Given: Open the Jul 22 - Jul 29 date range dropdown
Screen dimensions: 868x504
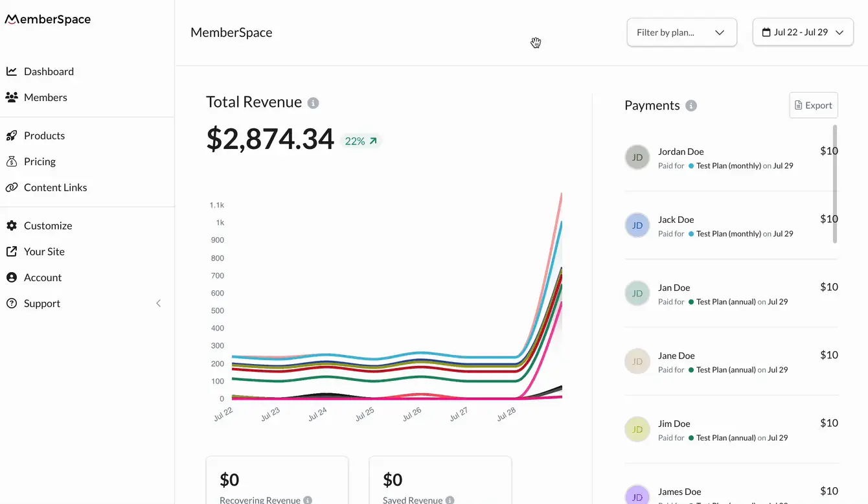Looking at the screenshot, I should [x=803, y=32].
